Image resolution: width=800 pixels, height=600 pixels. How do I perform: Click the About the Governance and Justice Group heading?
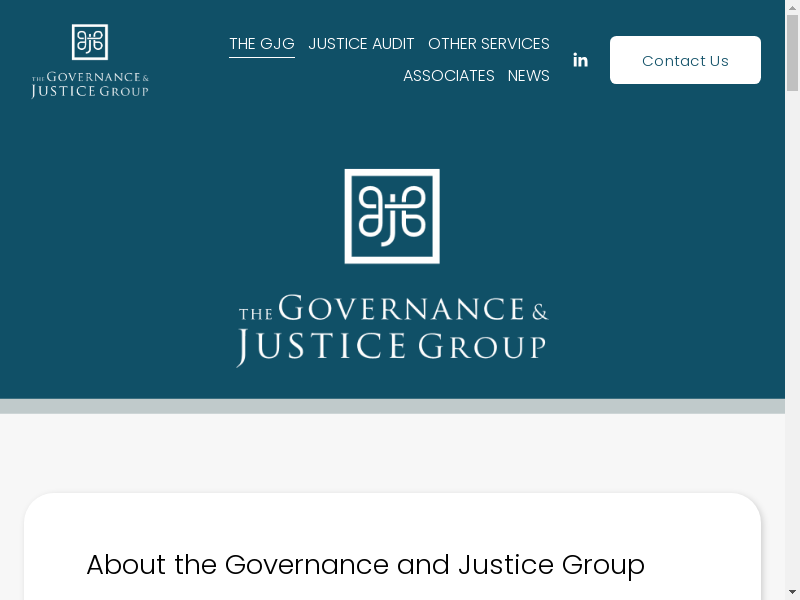tap(365, 565)
